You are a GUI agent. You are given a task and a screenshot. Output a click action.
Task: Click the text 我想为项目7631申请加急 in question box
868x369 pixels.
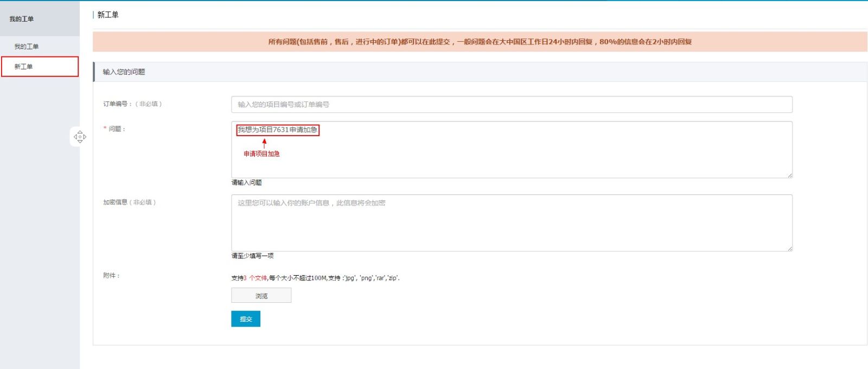tap(277, 130)
